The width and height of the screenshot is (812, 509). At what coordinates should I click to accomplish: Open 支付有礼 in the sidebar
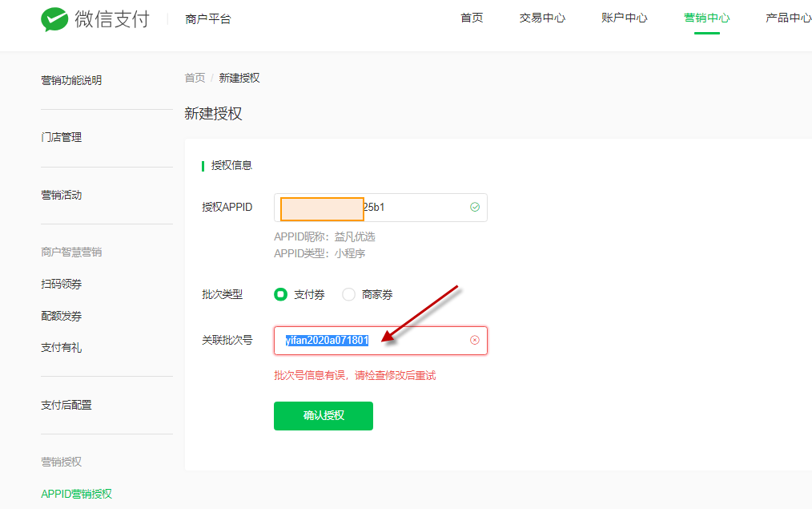[x=61, y=347]
